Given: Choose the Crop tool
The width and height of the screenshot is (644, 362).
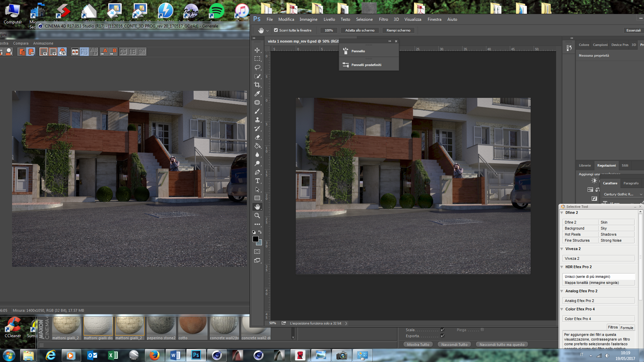Looking at the screenshot, I should coord(257,85).
